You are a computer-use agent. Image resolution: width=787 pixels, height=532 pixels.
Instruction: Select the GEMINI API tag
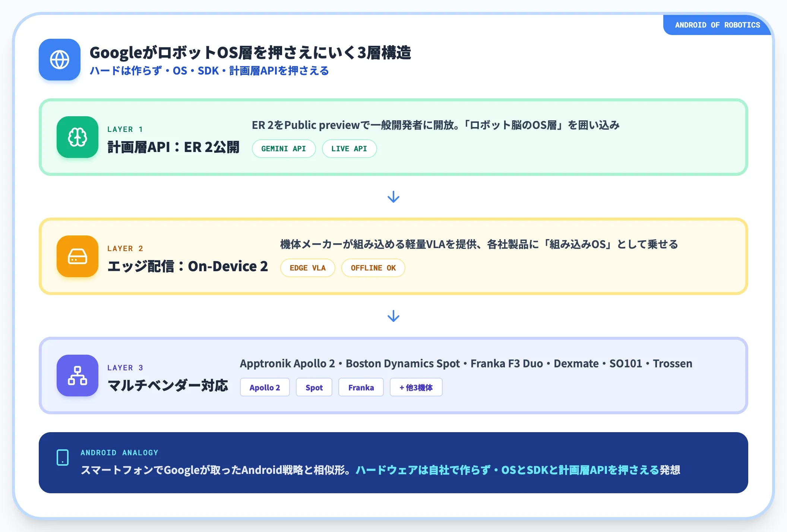(284, 149)
